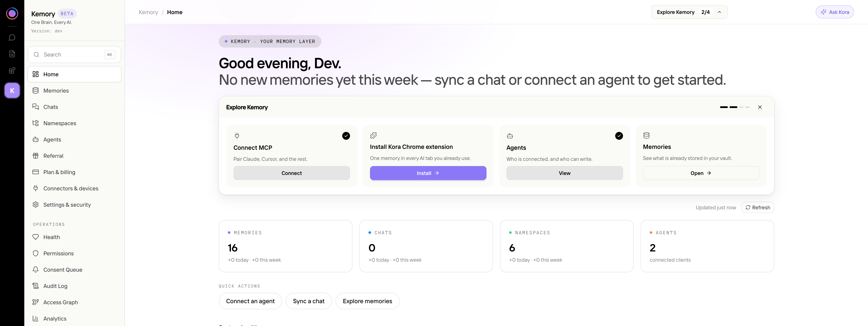The height and width of the screenshot is (326, 868).
Task: Click the 'One Brain. Every AI.' tagline
Action: click(x=52, y=22)
